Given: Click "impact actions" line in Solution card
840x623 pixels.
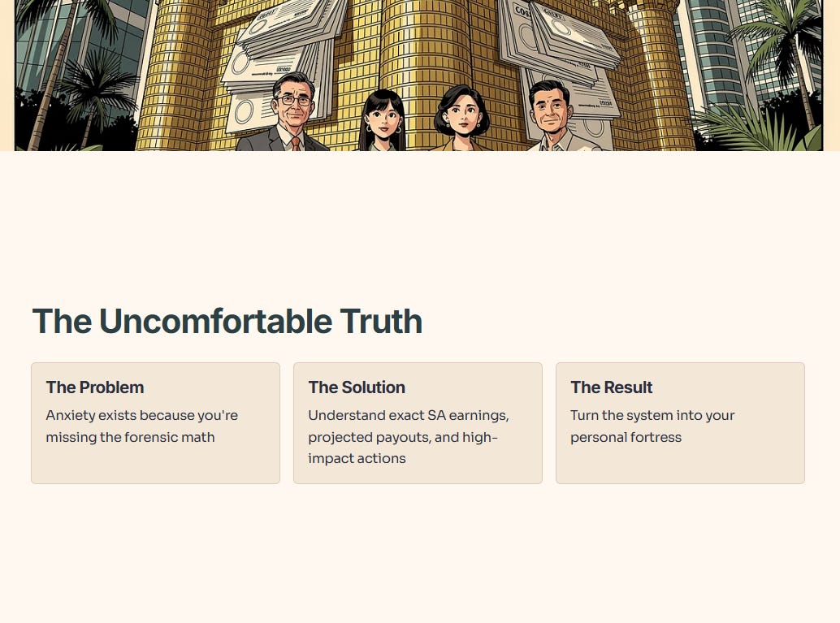Looking at the screenshot, I should click(x=357, y=459).
